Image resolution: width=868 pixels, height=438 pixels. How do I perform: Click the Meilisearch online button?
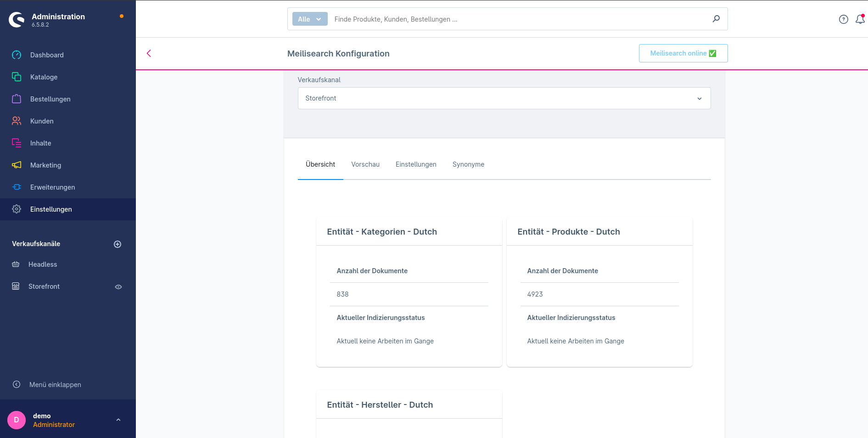click(x=683, y=53)
